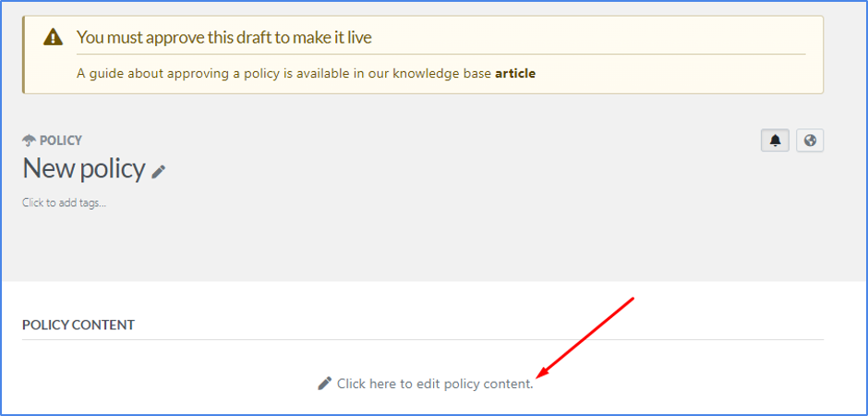Click the 'A guide about approving a policy' text
Image resolution: width=868 pixels, height=416 pixels.
click(284, 73)
